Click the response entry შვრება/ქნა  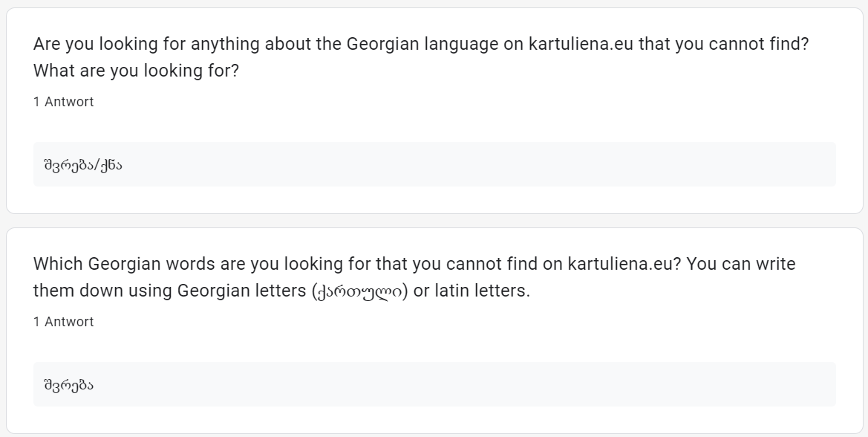point(83,165)
